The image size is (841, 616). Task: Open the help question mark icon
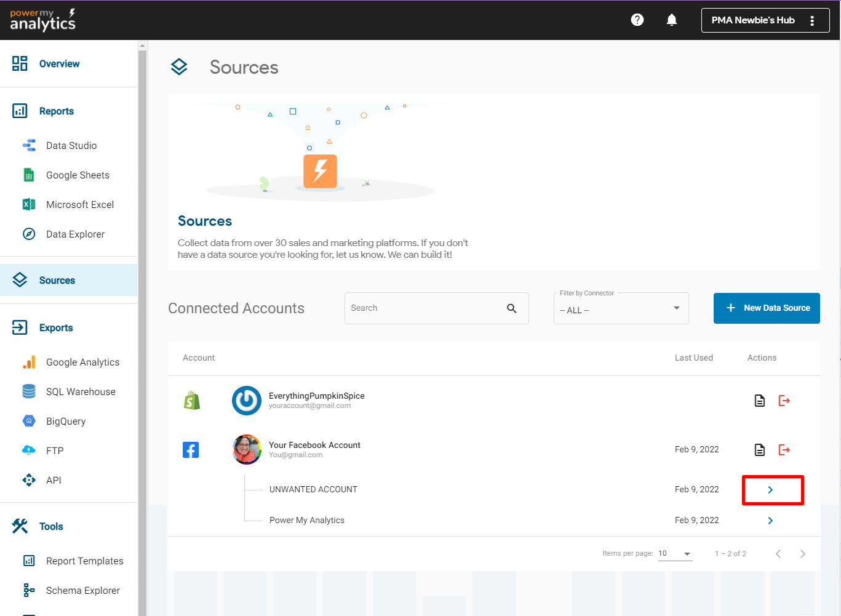[637, 20]
